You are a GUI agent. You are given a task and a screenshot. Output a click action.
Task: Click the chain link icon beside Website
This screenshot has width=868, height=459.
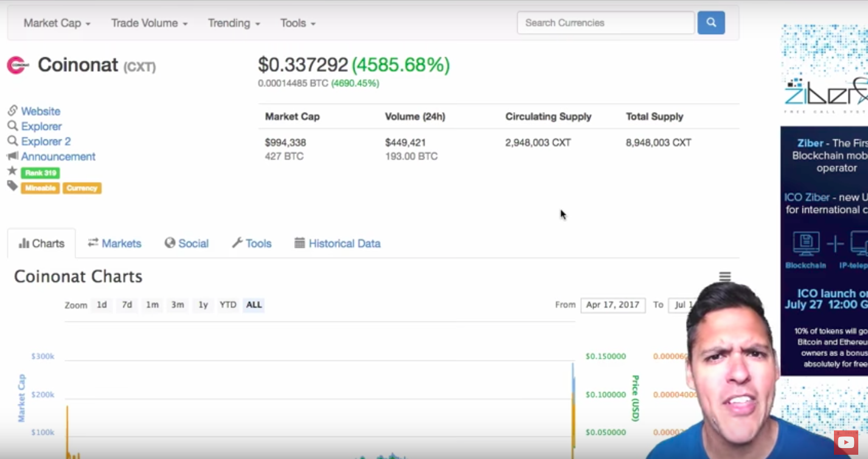(x=12, y=111)
